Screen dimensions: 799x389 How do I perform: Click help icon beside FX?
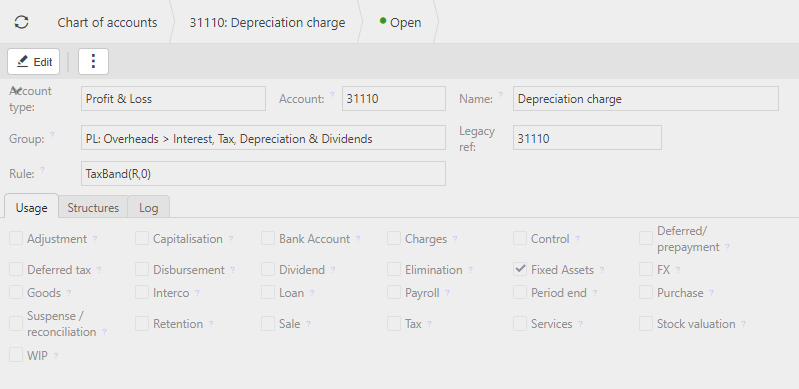678,270
